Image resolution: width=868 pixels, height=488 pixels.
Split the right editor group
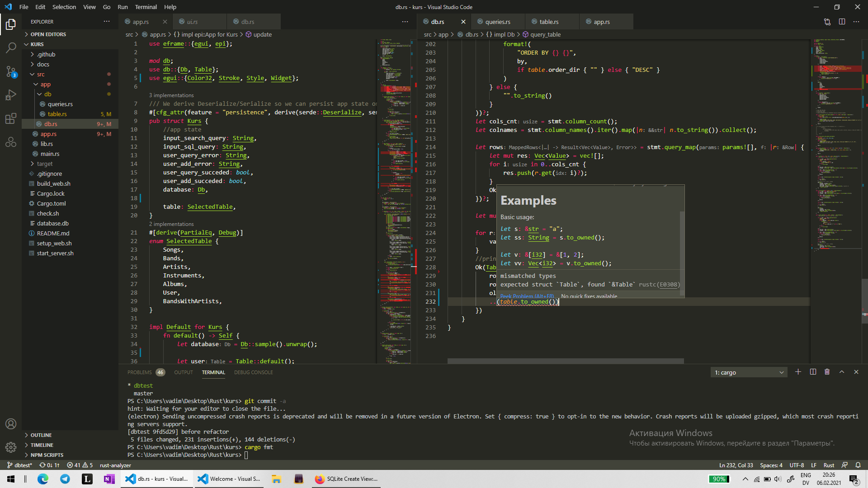pos(842,22)
